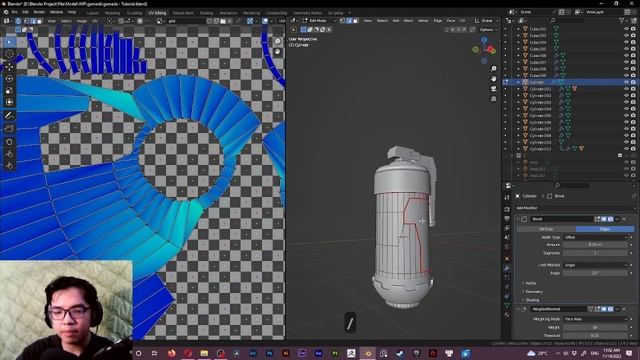Open the Limit Method Angle dropdown
Viewport: 640px width, 360px height.
pyautogui.click(x=596, y=265)
